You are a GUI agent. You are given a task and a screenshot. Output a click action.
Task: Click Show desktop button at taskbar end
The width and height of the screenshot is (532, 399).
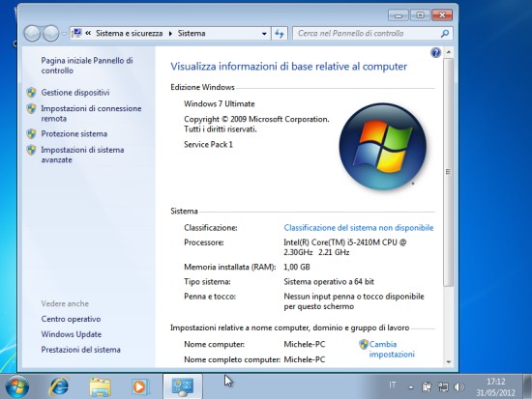[527, 386]
